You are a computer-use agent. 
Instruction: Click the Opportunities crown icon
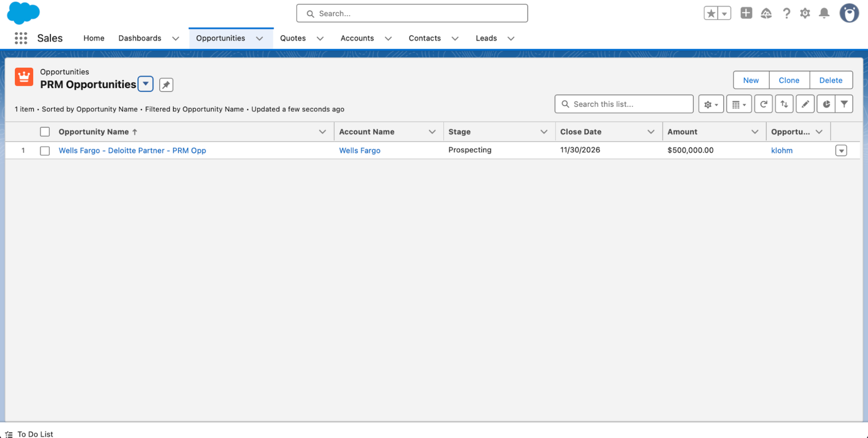point(24,77)
